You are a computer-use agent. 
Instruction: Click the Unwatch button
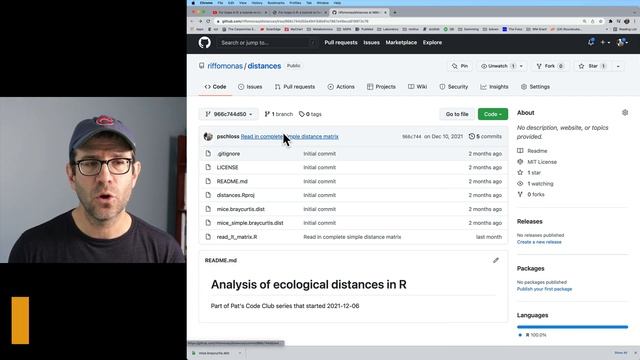[x=497, y=66]
